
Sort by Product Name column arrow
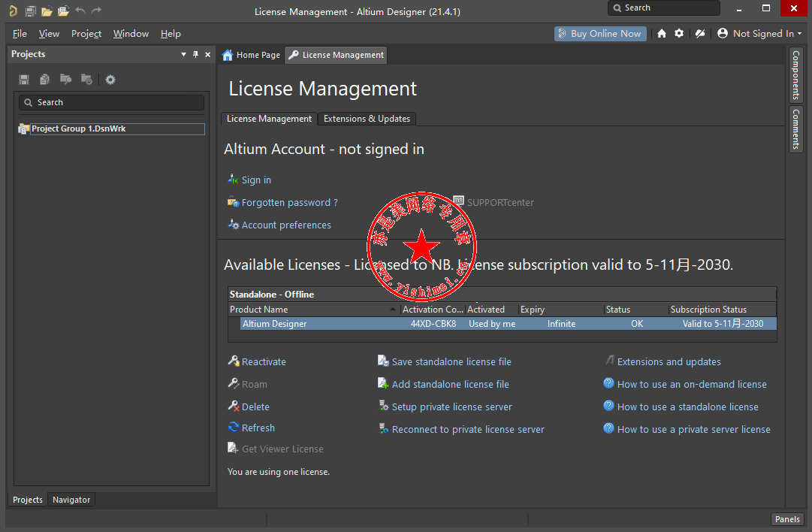[x=393, y=310]
